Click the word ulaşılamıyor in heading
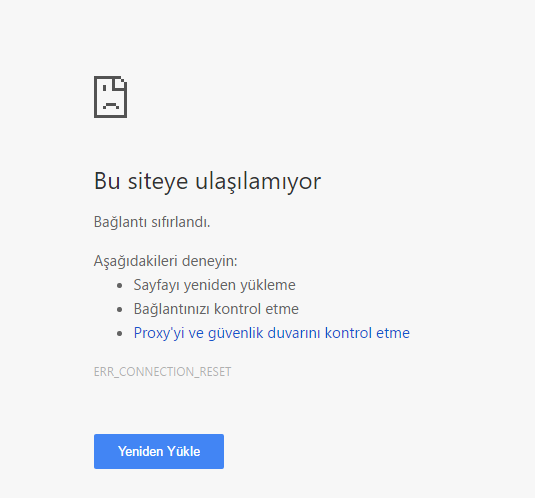 click(x=258, y=181)
